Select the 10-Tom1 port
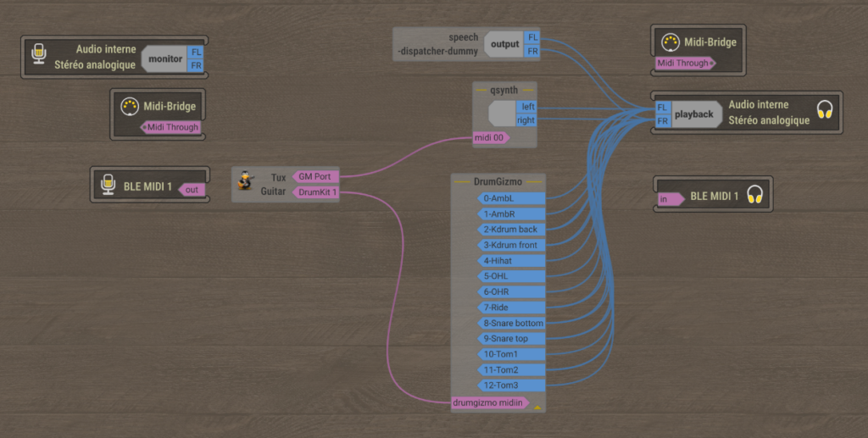868x438 pixels. [x=511, y=354]
